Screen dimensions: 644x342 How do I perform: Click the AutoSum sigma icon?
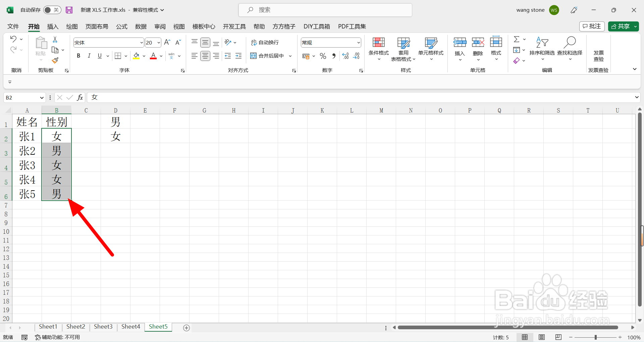click(x=517, y=39)
